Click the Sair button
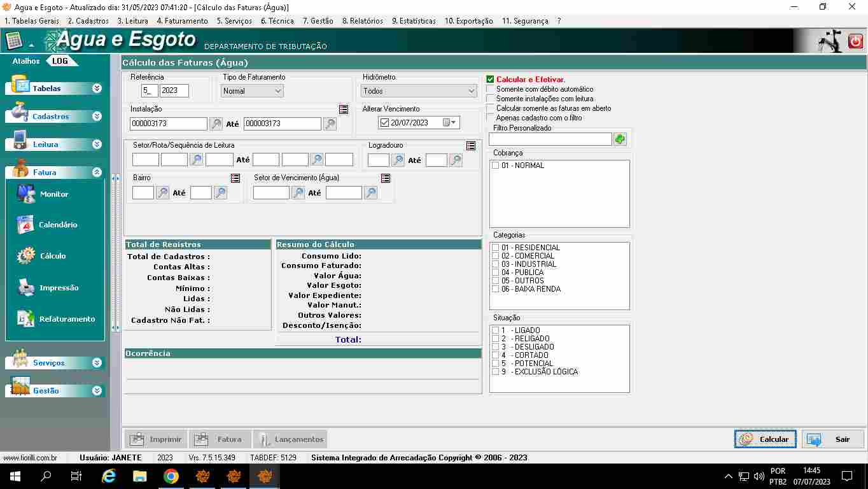This screenshot has width=868, height=489. [x=833, y=439]
